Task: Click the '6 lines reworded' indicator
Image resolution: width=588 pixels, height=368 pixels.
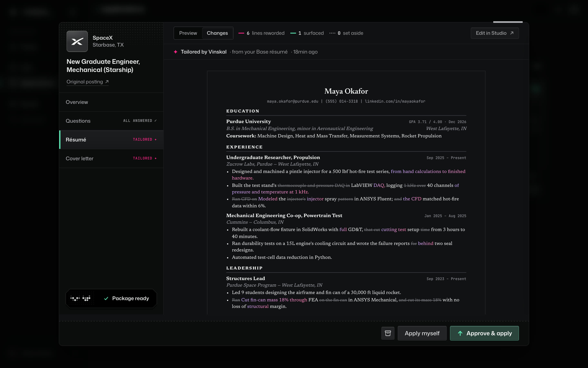Action: [x=262, y=33]
